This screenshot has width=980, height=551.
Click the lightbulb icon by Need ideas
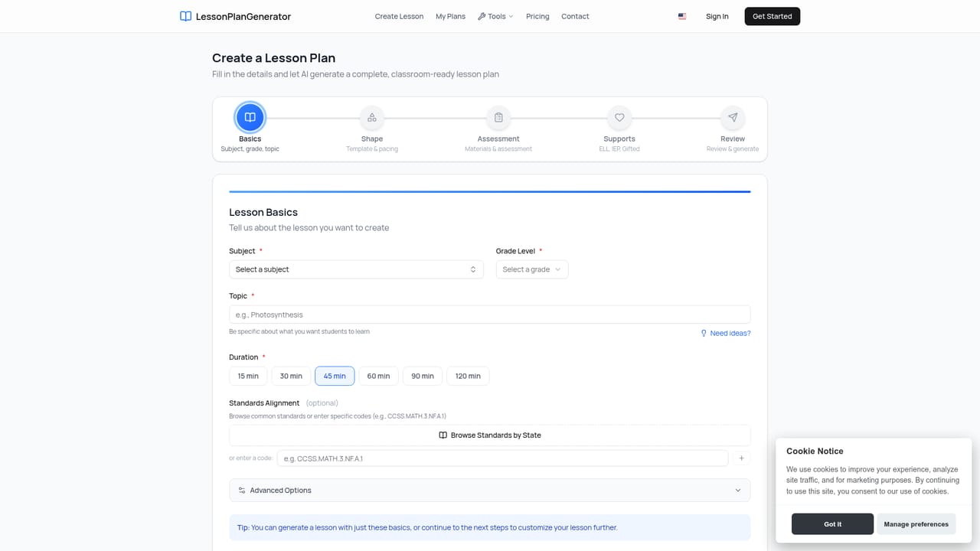click(704, 334)
